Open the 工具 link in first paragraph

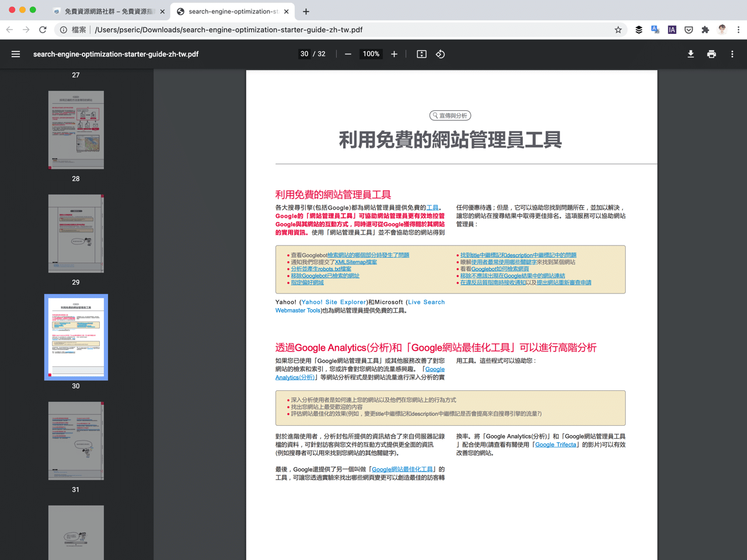tap(432, 208)
